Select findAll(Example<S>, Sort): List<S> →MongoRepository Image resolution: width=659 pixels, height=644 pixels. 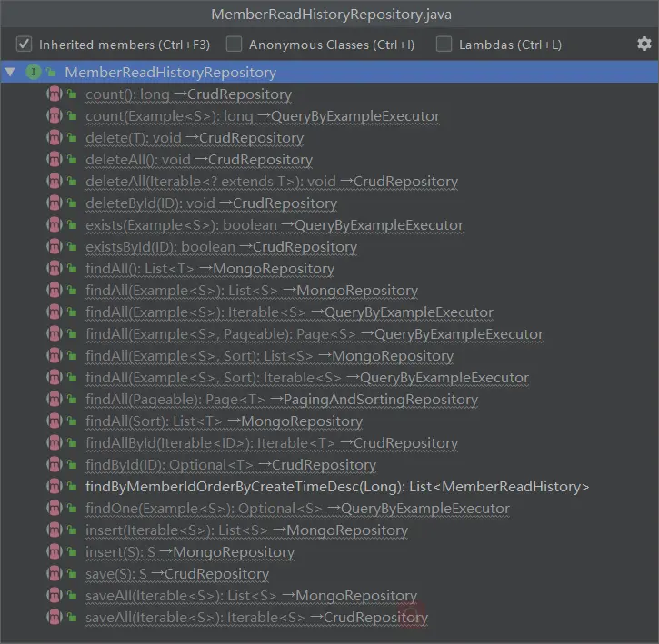coord(269,356)
